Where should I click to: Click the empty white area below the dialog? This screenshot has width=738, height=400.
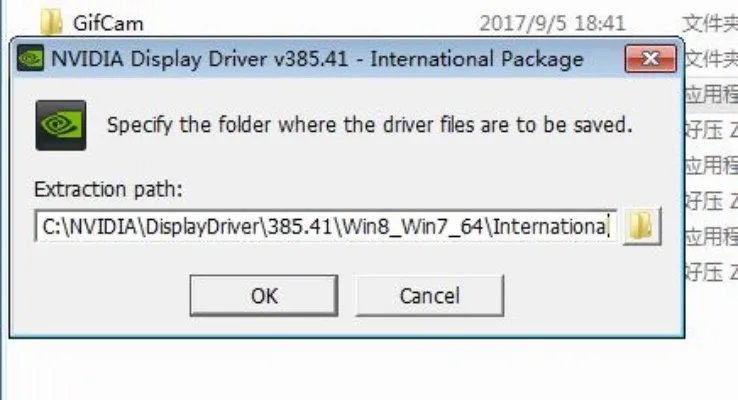tap(367, 369)
